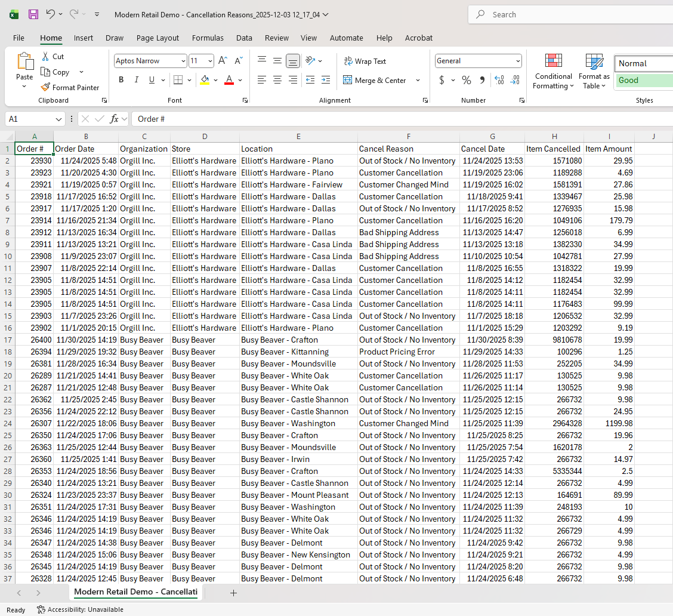Toggle Underline formatting

[x=152, y=80]
